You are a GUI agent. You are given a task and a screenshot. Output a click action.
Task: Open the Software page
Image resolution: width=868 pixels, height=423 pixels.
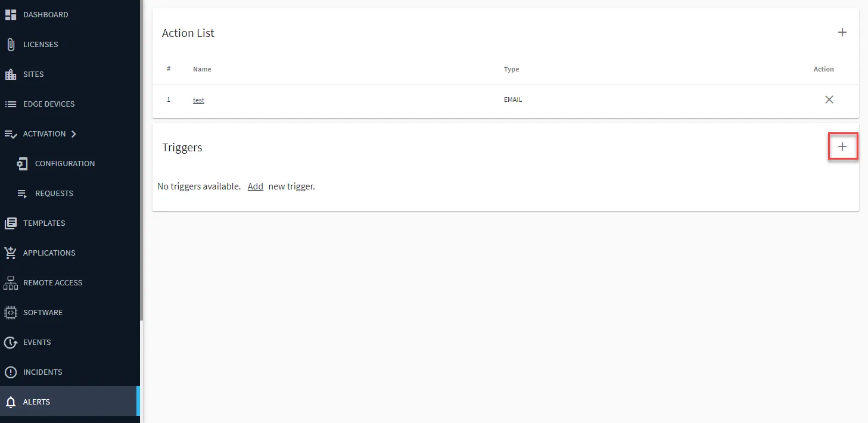coord(43,312)
